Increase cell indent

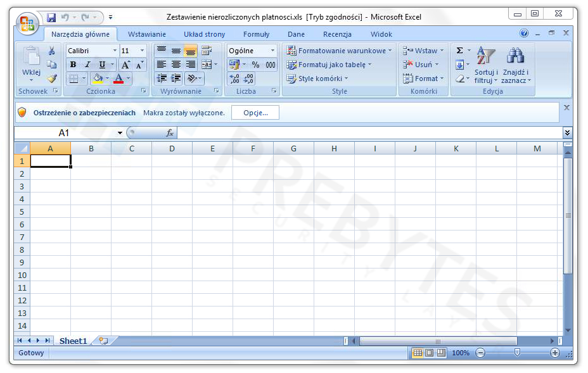176,79
